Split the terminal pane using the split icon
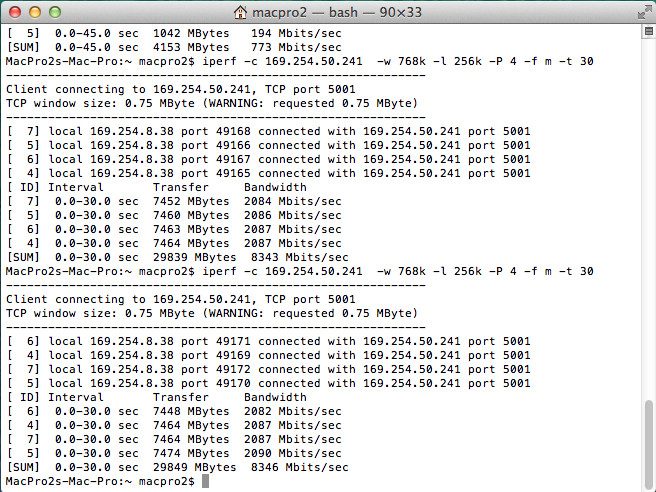This screenshot has height=492, width=656. coord(648,31)
